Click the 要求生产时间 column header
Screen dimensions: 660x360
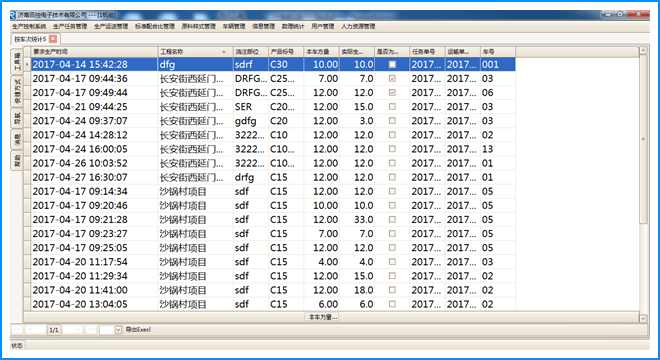[94, 52]
